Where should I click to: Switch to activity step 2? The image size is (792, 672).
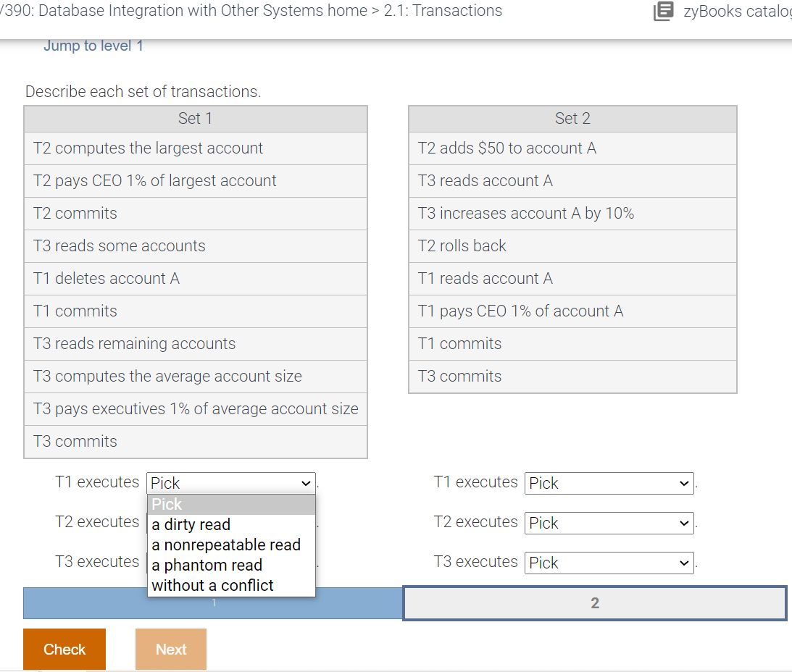593,602
